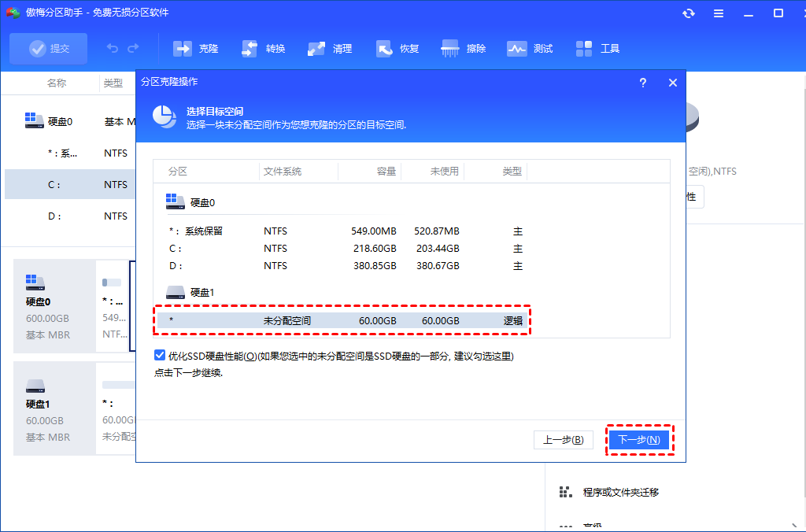
Task: Select the 未分配空间 60.00GB row
Action: pos(342,321)
